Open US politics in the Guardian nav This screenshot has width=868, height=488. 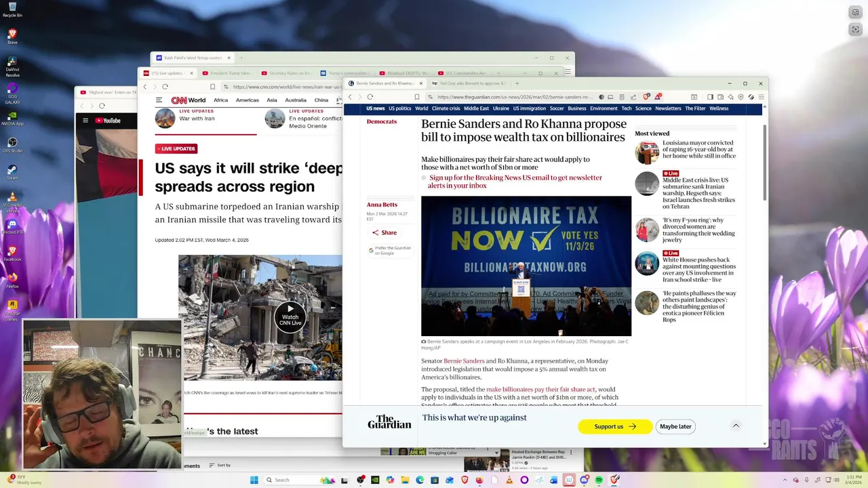coord(399,108)
